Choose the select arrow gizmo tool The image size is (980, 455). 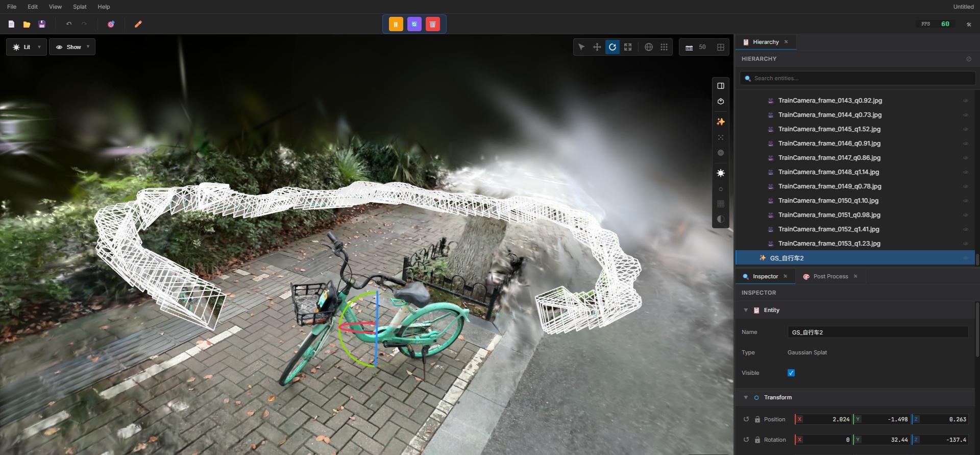click(x=581, y=47)
